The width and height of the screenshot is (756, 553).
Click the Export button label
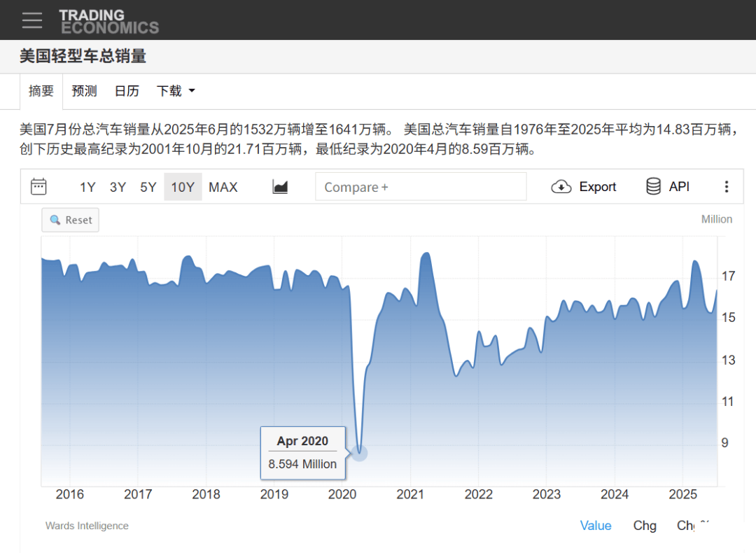(597, 187)
